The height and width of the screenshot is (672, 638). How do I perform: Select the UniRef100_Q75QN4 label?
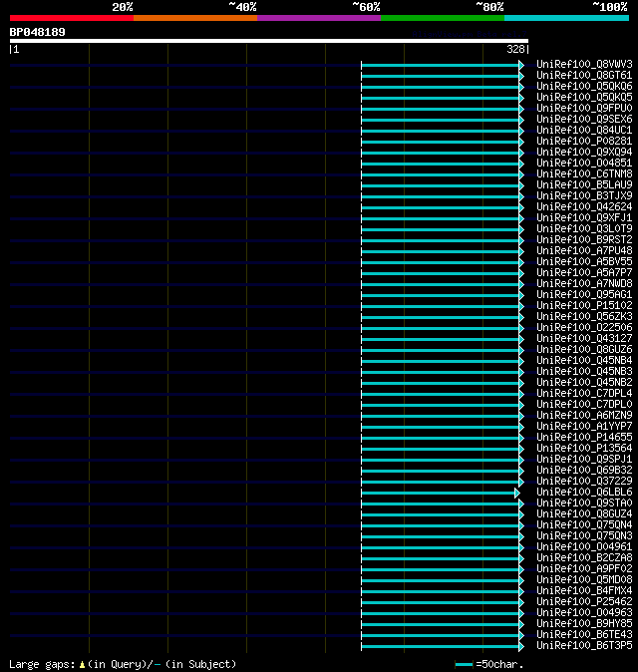[584, 525]
